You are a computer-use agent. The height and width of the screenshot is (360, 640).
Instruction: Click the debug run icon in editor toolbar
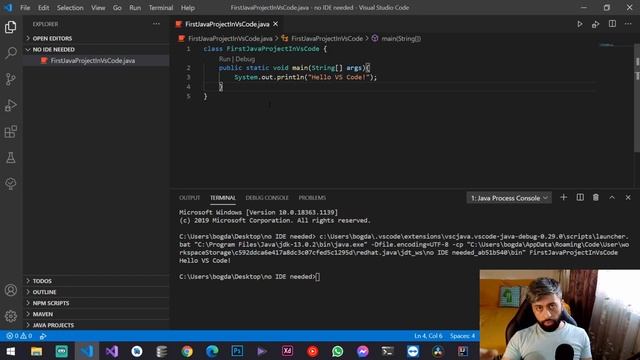pos(596,24)
